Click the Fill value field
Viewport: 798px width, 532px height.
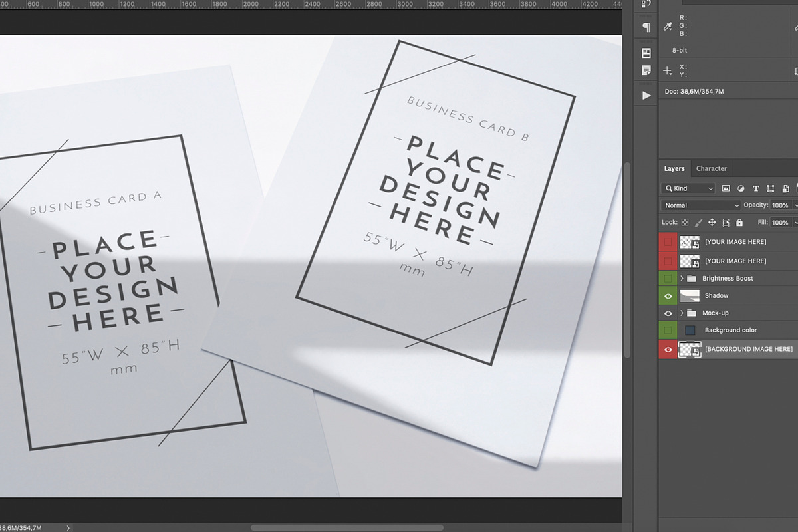(780, 223)
